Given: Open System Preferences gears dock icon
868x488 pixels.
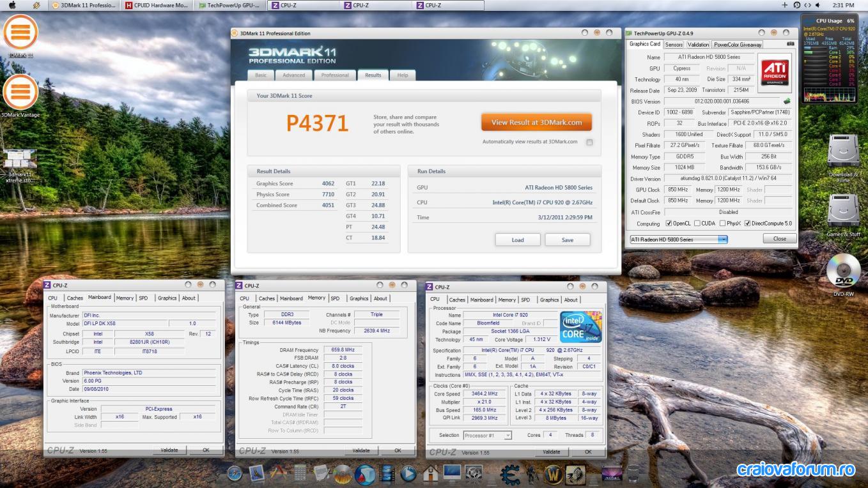Looking at the screenshot, I should 474,473.
